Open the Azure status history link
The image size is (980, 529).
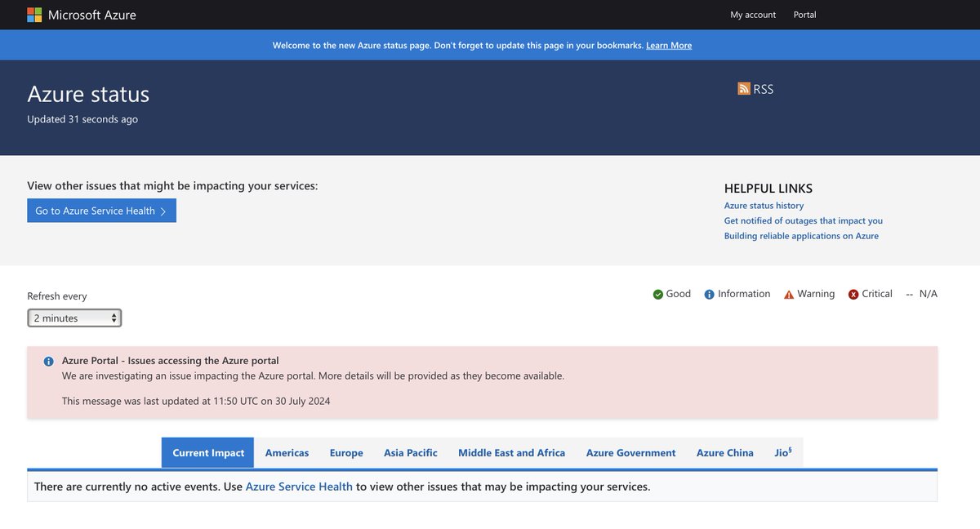coord(764,206)
